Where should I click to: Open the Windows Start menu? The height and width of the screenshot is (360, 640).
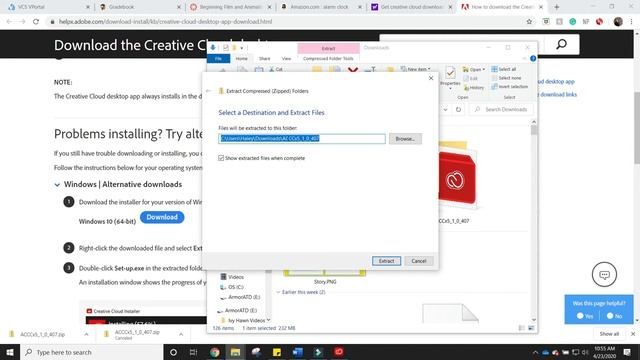click(x=10, y=352)
